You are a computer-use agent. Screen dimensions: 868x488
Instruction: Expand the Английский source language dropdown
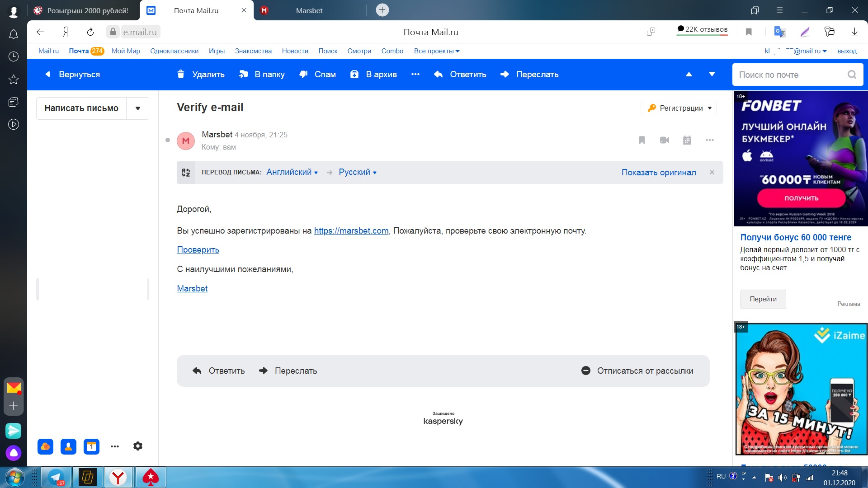292,172
